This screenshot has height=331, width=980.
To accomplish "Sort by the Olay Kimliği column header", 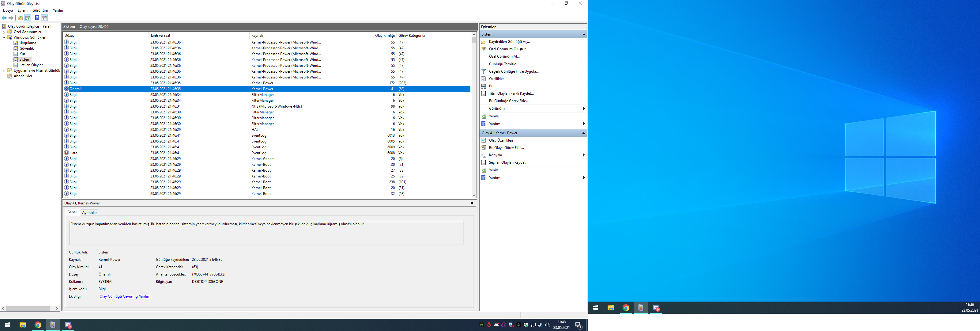I will pyautogui.click(x=360, y=36).
